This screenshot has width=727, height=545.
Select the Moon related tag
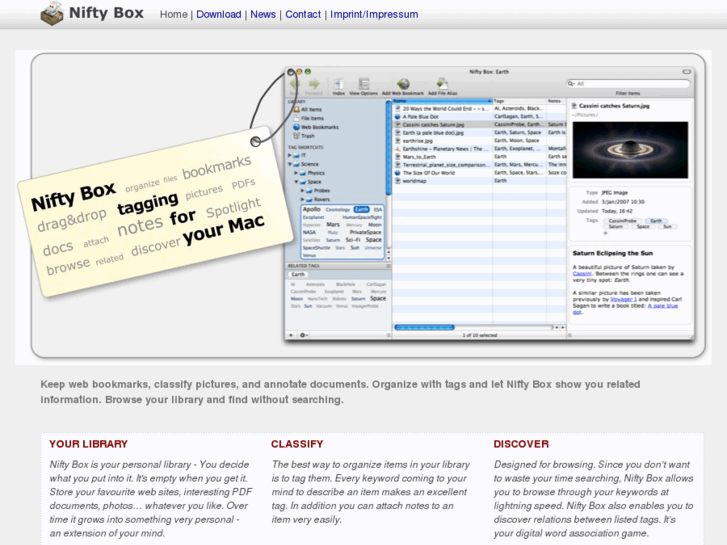[x=297, y=299]
